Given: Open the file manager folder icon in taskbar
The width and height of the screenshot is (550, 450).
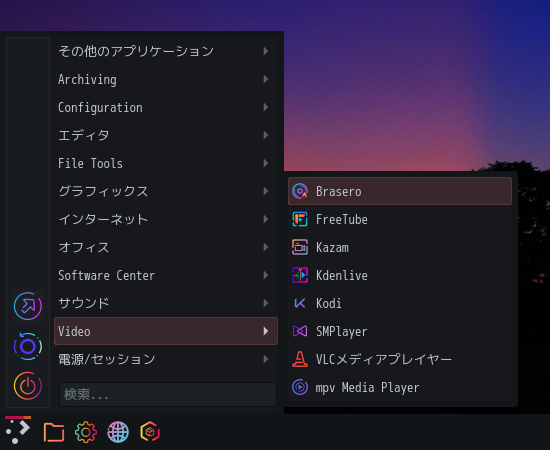Looking at the screenshot, I should click(x=54, y=432).
